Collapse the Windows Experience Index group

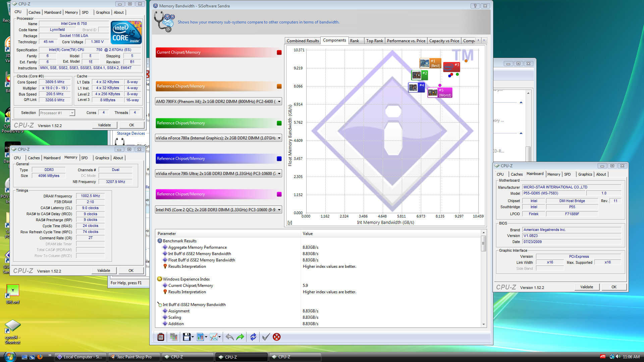coord(160,279)
